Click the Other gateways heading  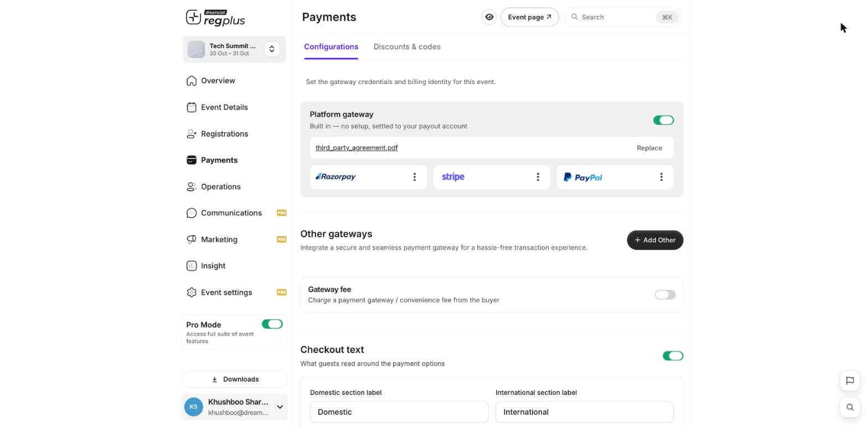click(336, 234)
